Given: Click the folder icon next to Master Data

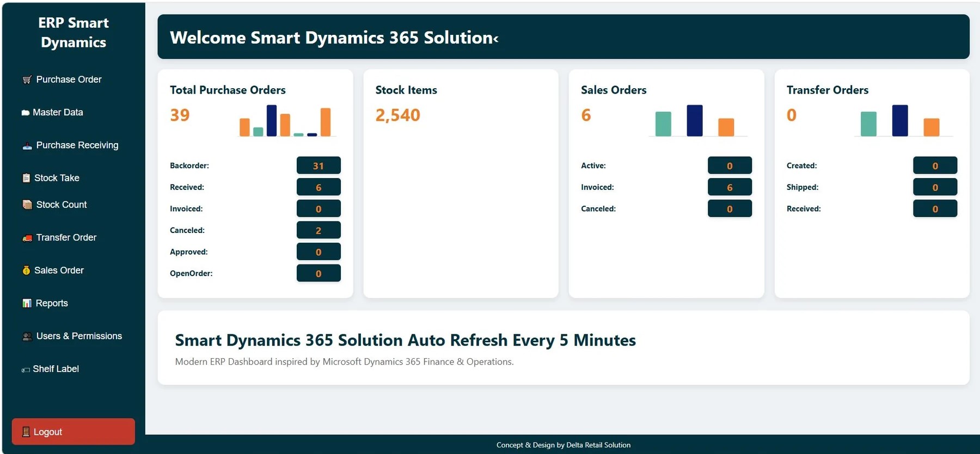Looking at the screenshot, I should (x=25, y=113).
